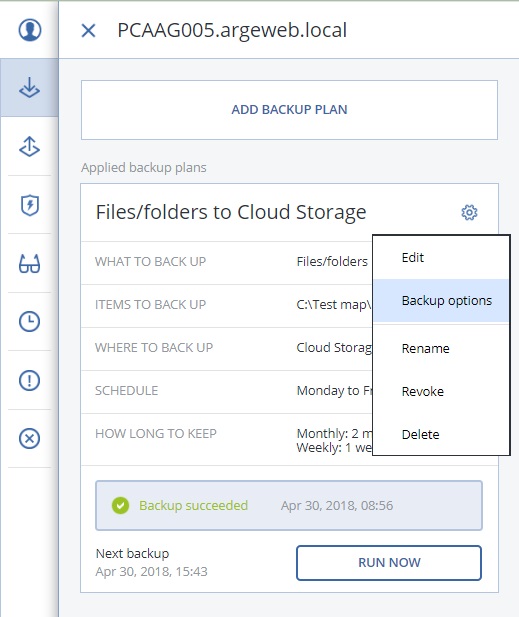The height and width of the screenshot is (617, 519).
Task: Click the circled X Delete icon
Action: tap(30, 438)
